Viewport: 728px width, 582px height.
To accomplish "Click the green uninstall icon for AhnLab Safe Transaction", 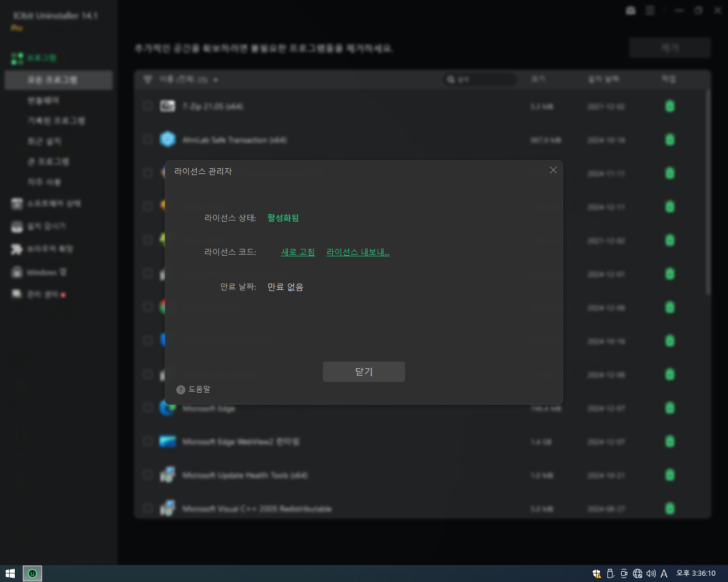I will click(x=670, y=139).
